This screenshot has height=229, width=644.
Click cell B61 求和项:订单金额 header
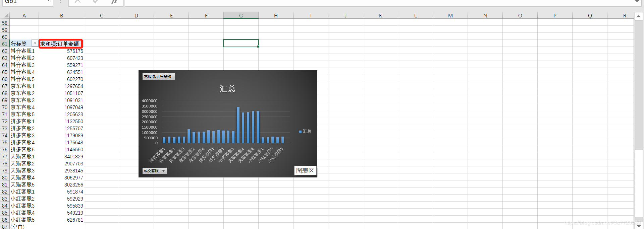(61, 44)
